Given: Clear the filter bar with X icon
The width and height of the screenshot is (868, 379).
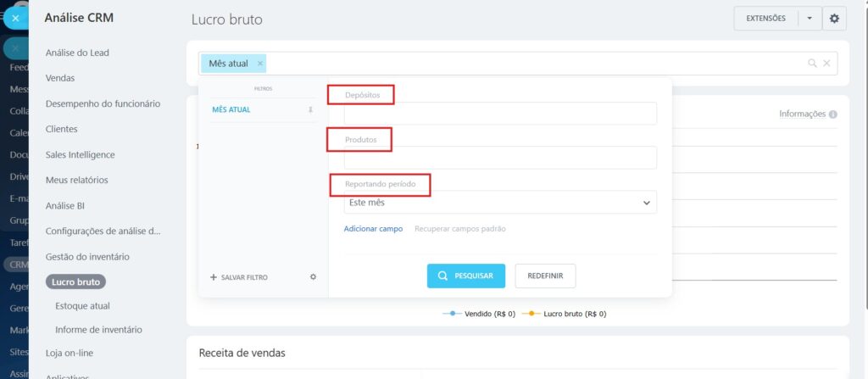Looking at the screenshot, I should (x=827, y=63).
